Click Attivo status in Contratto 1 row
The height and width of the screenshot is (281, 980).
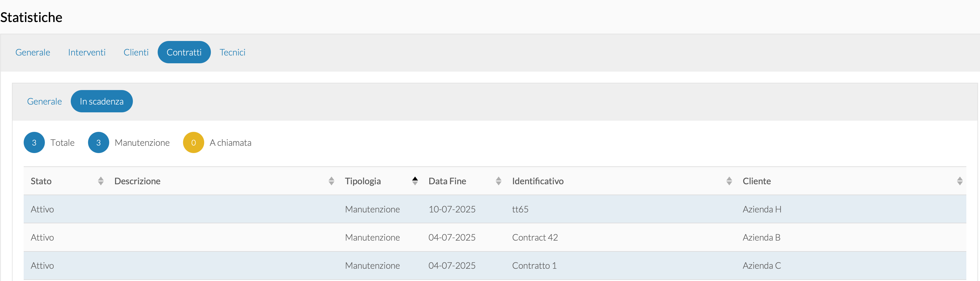coord(42,265)
